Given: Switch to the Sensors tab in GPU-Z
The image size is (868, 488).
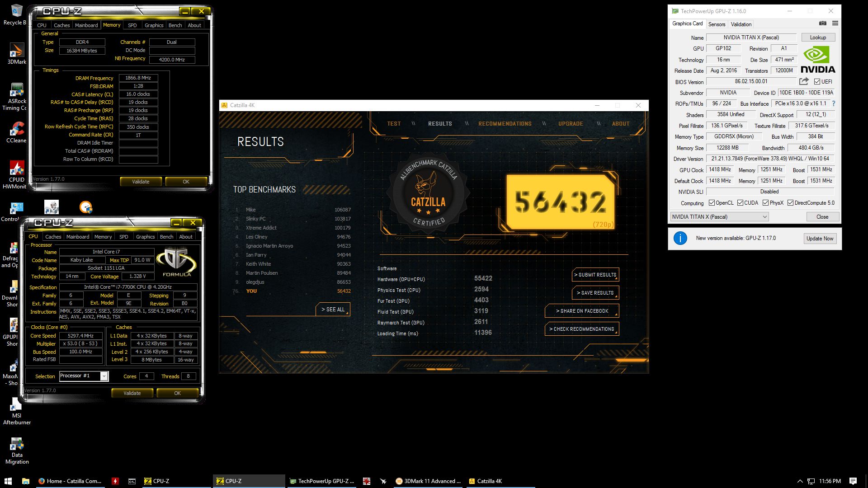Looking at the screenshot, I should (717, 24).
